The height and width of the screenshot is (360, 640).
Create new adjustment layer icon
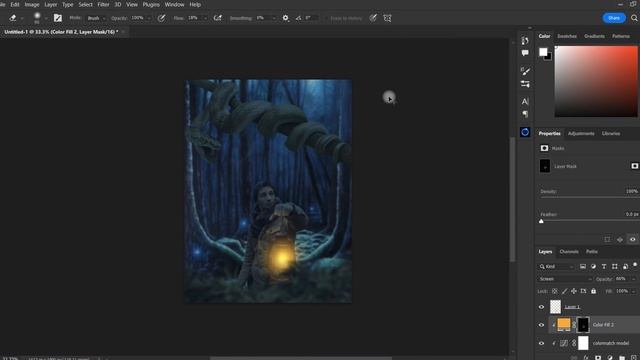(610, 358)
